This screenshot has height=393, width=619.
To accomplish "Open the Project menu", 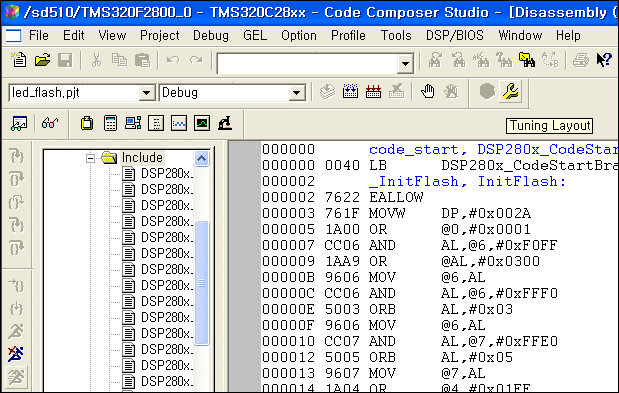I will click(x=159, y=36).
